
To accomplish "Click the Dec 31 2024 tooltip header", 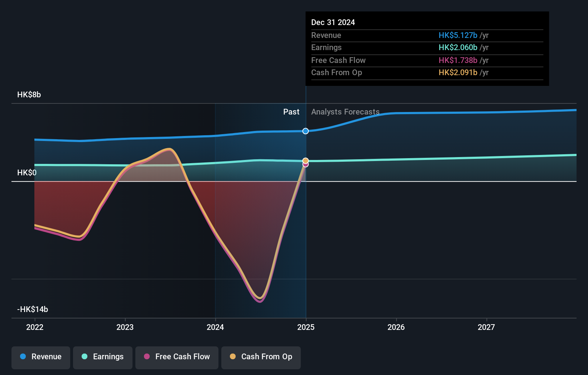I will click(x=333, y=22).
